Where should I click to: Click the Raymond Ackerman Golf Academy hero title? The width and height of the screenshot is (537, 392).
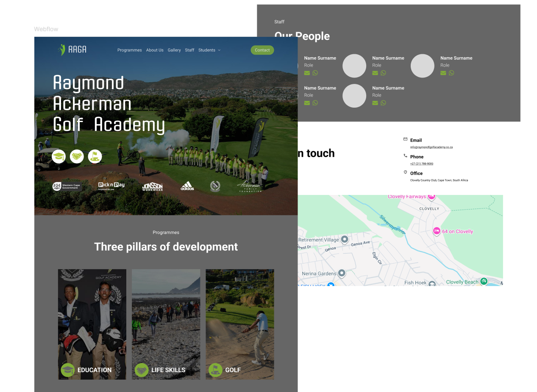tap(109, 104)
